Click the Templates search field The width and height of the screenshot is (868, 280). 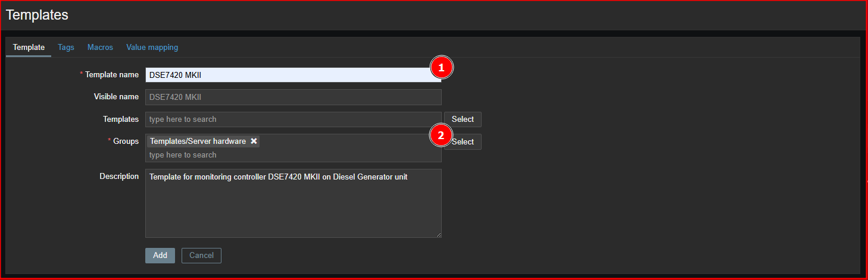294,119
